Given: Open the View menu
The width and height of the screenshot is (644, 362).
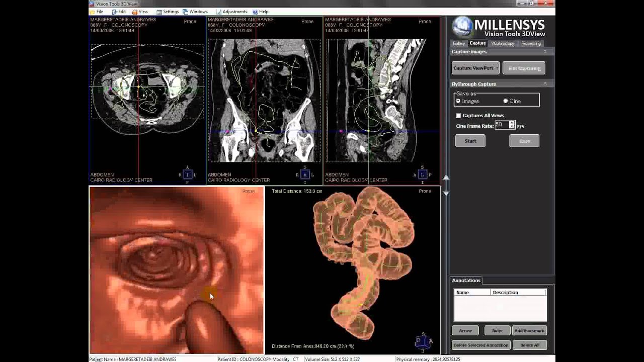Looking at the screenshot, I should pyautogui.click(x=140, y=12).
